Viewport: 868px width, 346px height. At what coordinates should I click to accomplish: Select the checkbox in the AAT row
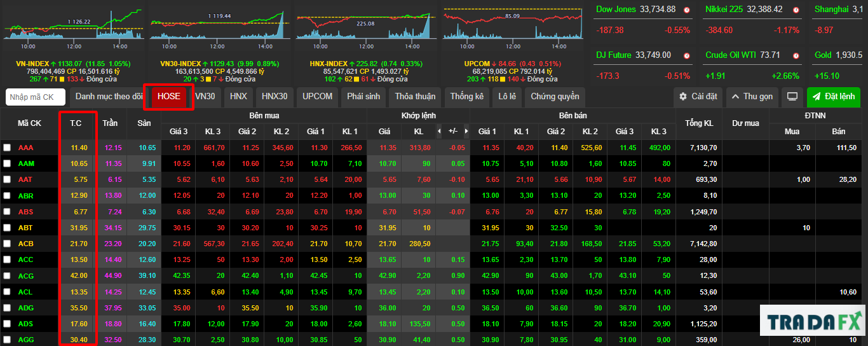7,179
